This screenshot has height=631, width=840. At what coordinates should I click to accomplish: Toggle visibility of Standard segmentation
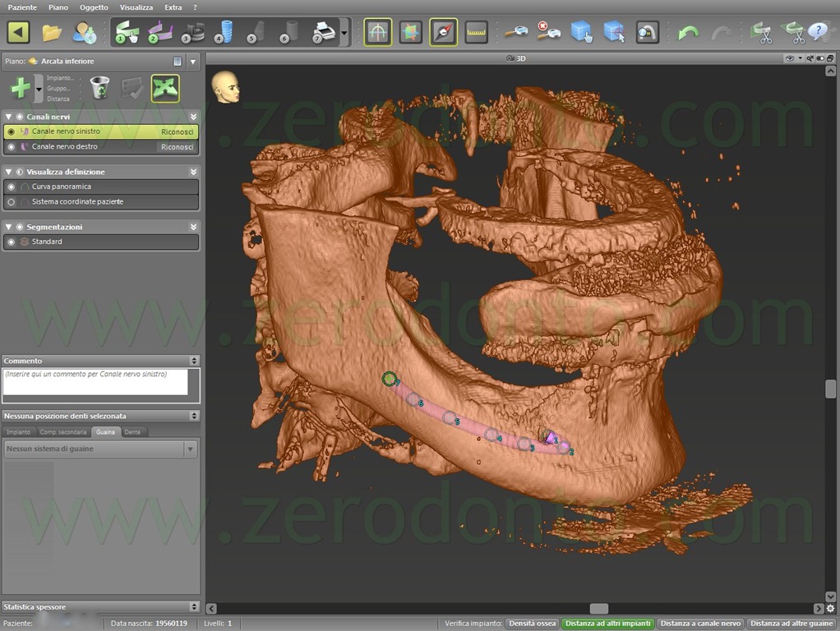pos(12,242)
